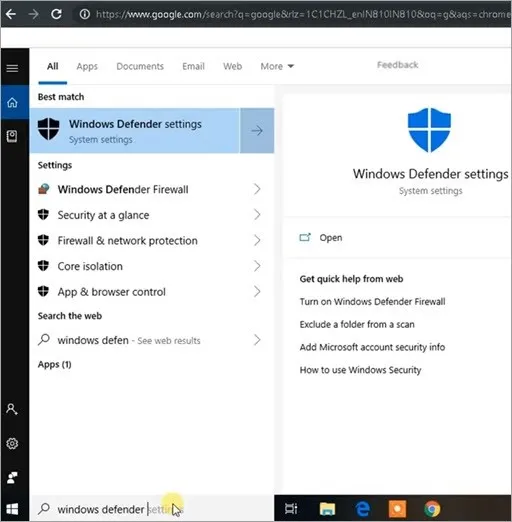Click the feedback person icon in sidebar
512x522 pixels.
click(12, 477)
